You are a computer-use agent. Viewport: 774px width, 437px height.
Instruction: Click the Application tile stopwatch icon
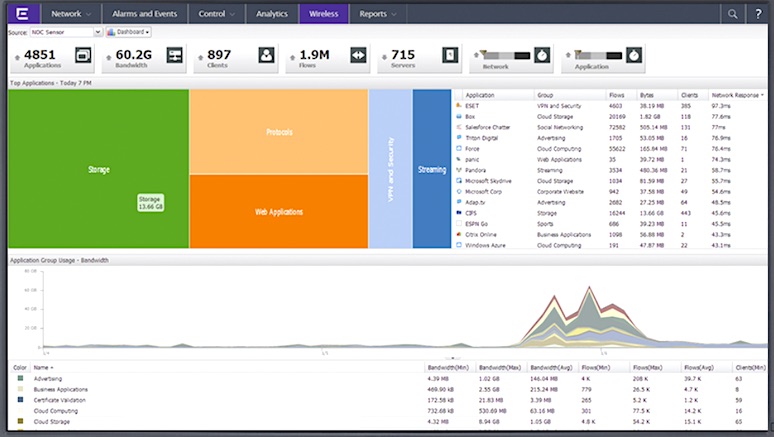point(635,56)
